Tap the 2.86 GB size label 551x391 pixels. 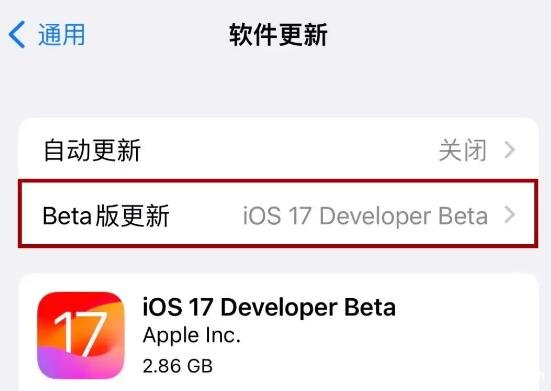pyautogui.click(x=178, y=366)
